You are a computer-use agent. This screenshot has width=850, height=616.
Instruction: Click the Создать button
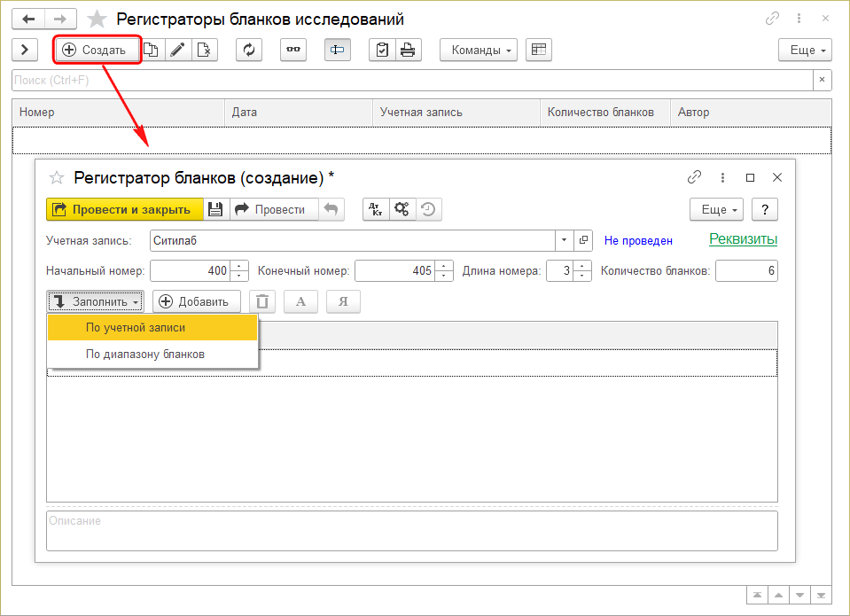(x=97, y=50)
